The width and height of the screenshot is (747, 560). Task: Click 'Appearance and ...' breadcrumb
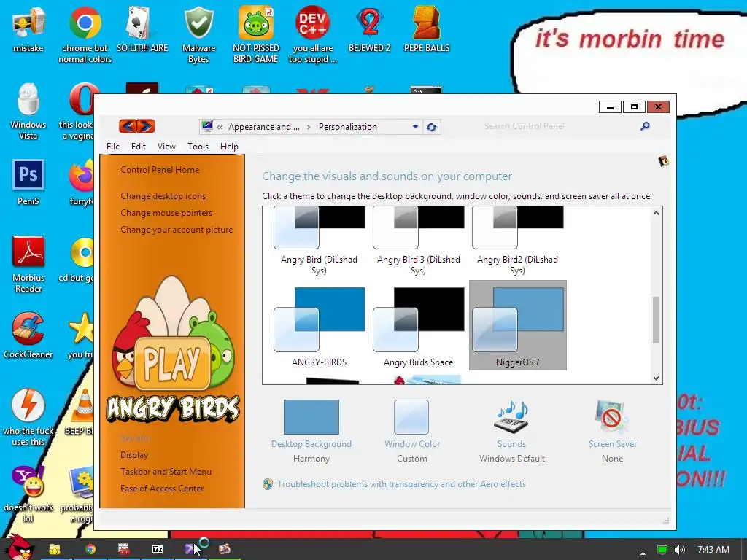[264, 127]
